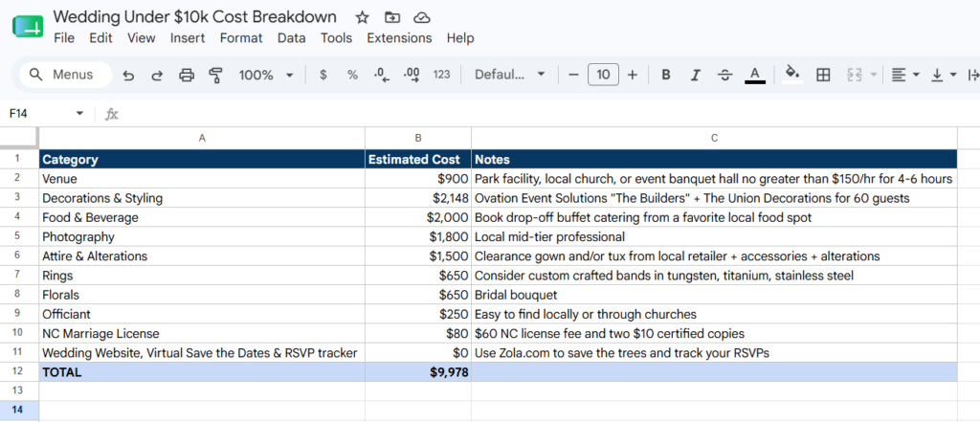
Task: Select the 'Local mid-tier professional' cell
Action: point(714,237)
